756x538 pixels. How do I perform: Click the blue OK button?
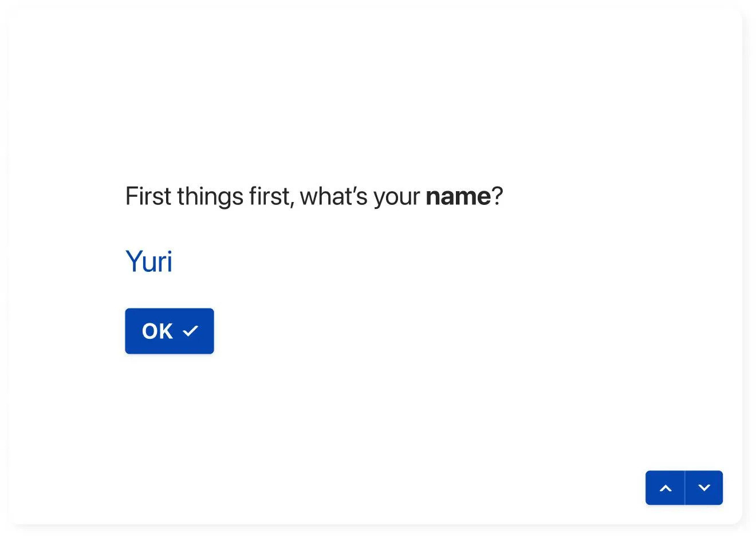pos(170,331)
